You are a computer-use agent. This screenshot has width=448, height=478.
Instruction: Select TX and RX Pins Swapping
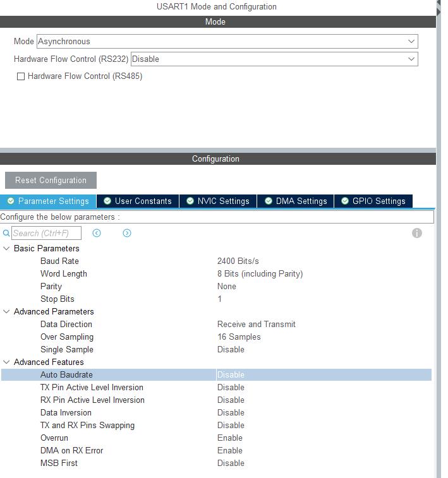tap(88, 425)
